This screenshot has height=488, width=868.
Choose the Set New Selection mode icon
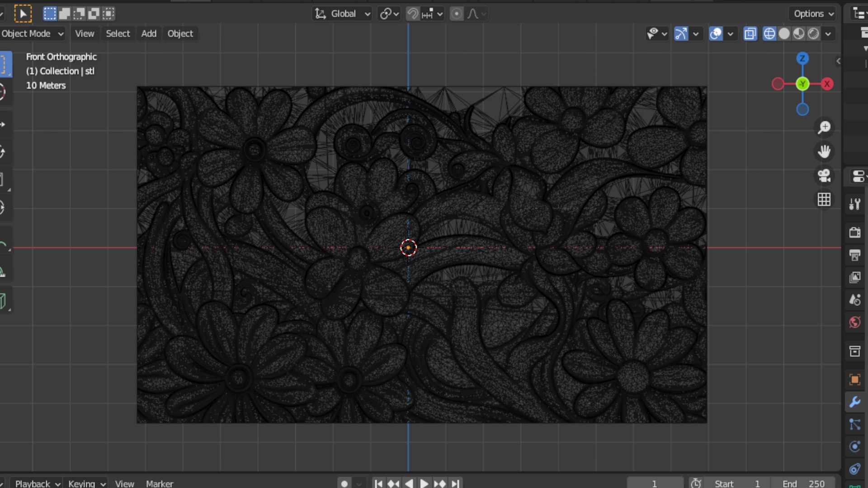coord(50,14)
